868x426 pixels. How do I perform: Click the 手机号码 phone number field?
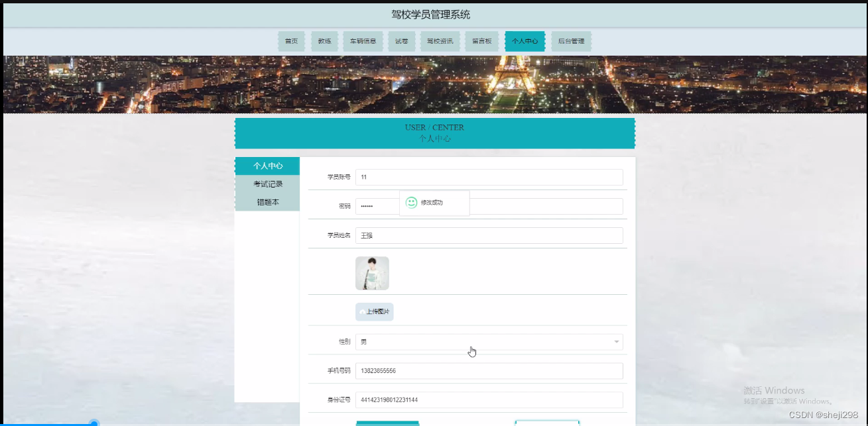pyautogui.click(x=489, y=371)
